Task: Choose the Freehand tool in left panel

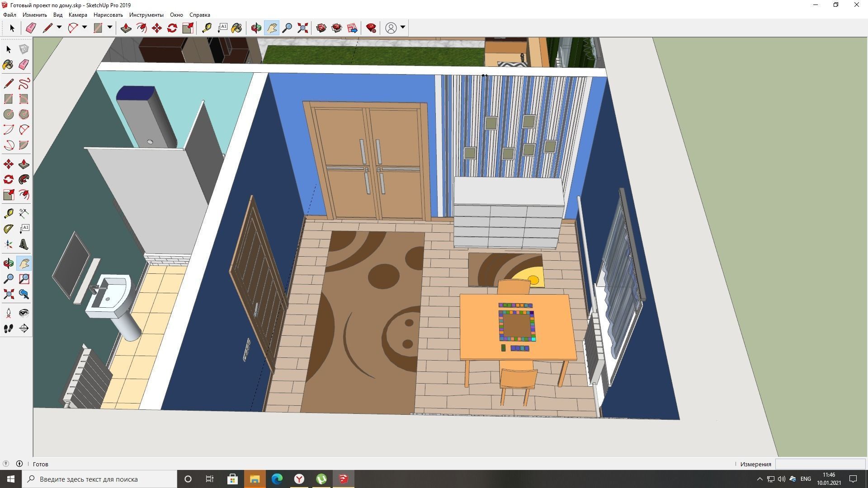Action: (24, 84)
